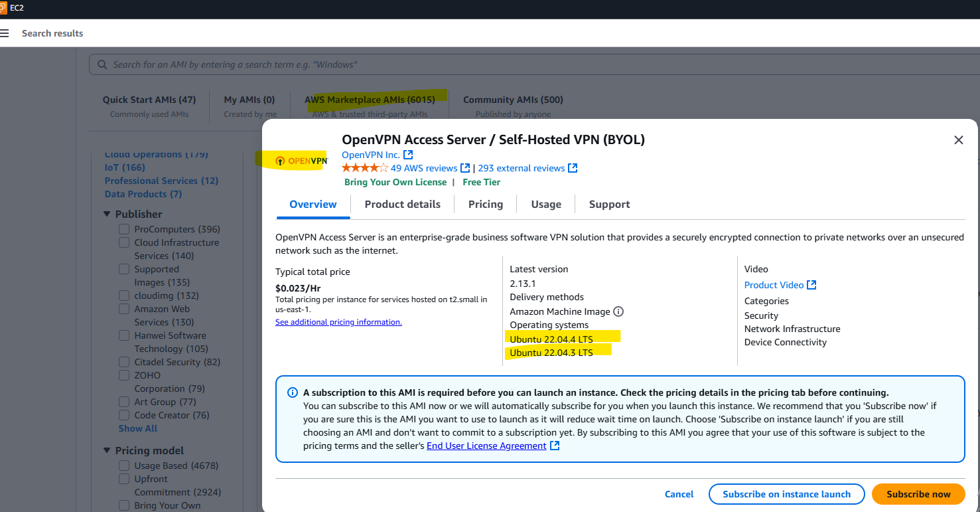980x512 pixels.
Task: Collapse the Publisher filter section
Action: 107,214
